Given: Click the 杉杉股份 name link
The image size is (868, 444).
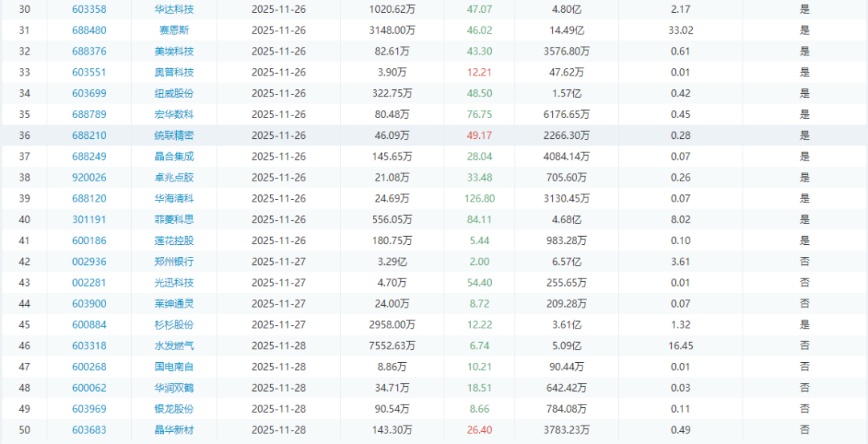Looking at the screenshot, I should [x=174, y=324].
